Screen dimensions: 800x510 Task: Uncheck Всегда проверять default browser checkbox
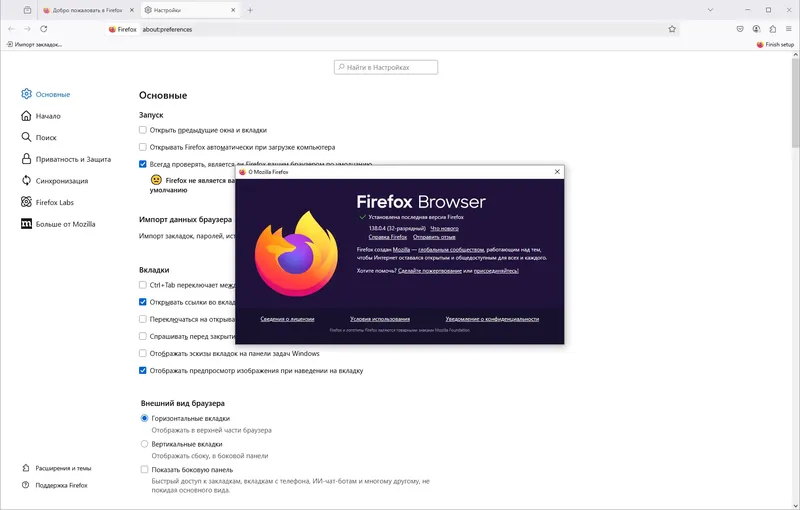pyautogui.click(x=143, y=164)
